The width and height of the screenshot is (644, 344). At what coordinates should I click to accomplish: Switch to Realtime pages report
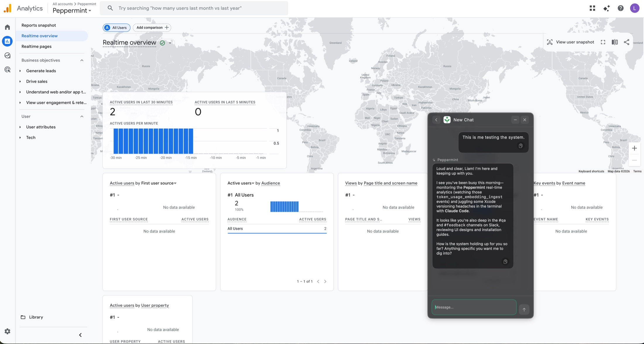click(x=37, y=46)
